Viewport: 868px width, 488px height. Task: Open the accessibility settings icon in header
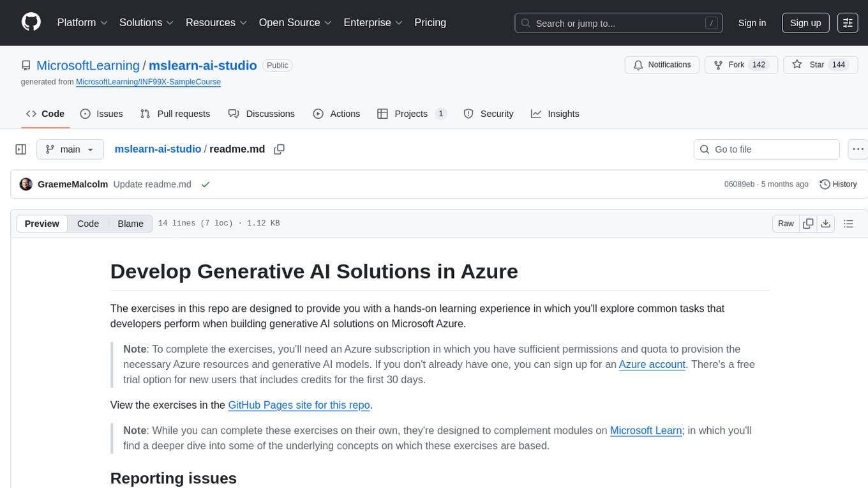point(848,23)
